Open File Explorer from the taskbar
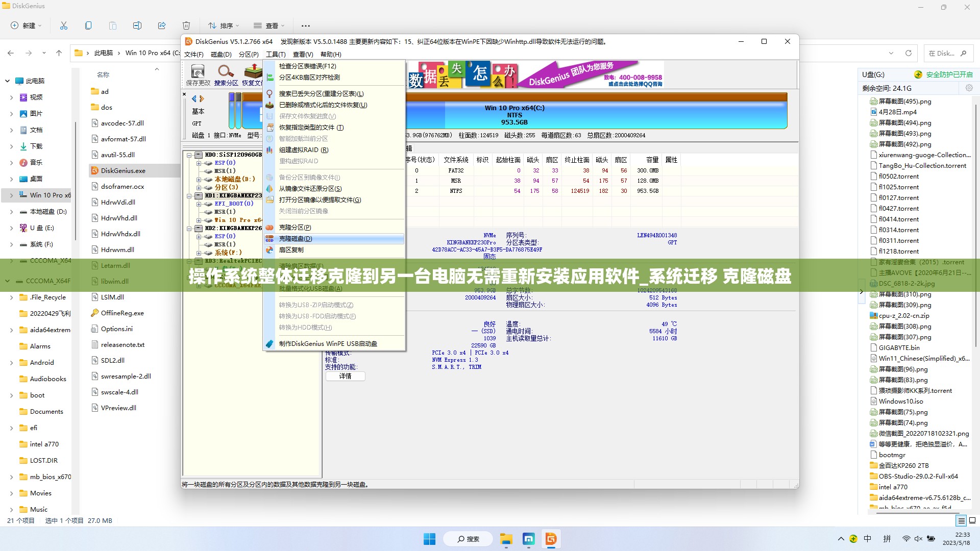 click(506, 539)
